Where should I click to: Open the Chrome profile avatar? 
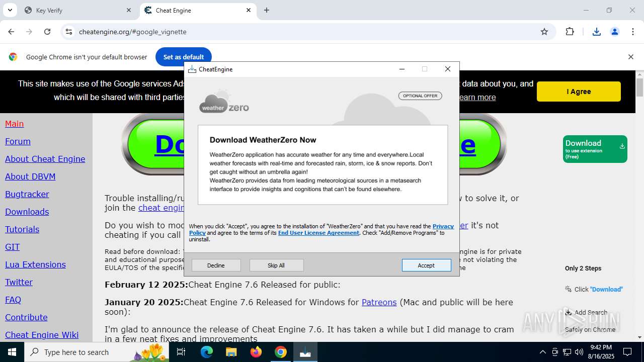click(615, 32)
